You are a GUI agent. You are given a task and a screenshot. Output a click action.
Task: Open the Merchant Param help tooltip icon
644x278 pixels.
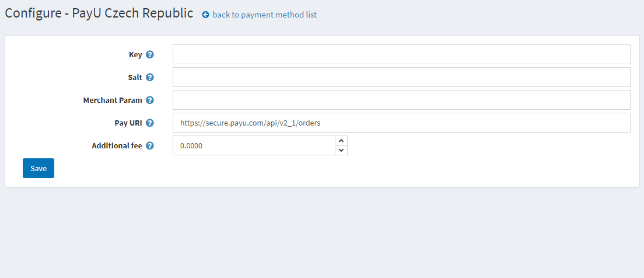(x=150, y=100)
